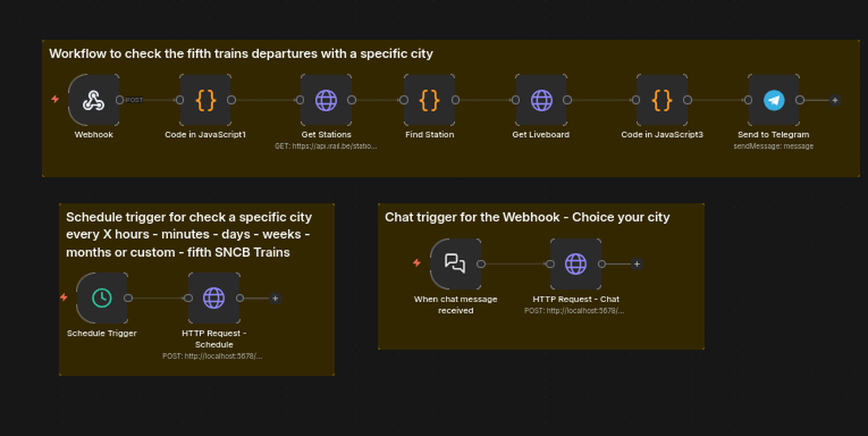Select the chat message received trigger node
868x436 pixels.
pos(455,264)
